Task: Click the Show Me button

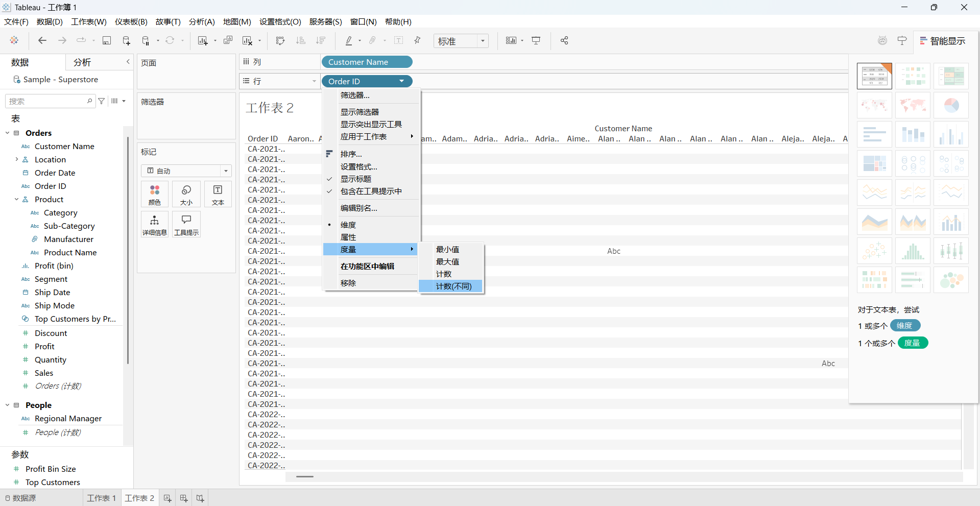Action: tap(943, 41)
